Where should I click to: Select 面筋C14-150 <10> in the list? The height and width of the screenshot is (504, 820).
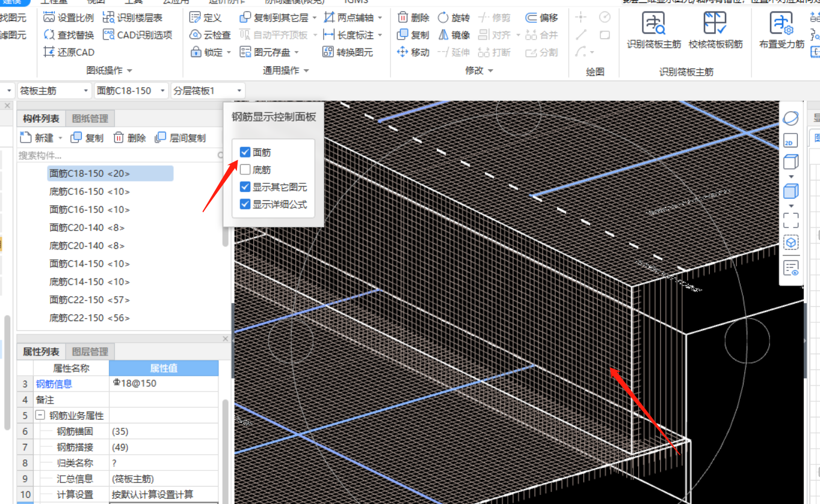90,263
